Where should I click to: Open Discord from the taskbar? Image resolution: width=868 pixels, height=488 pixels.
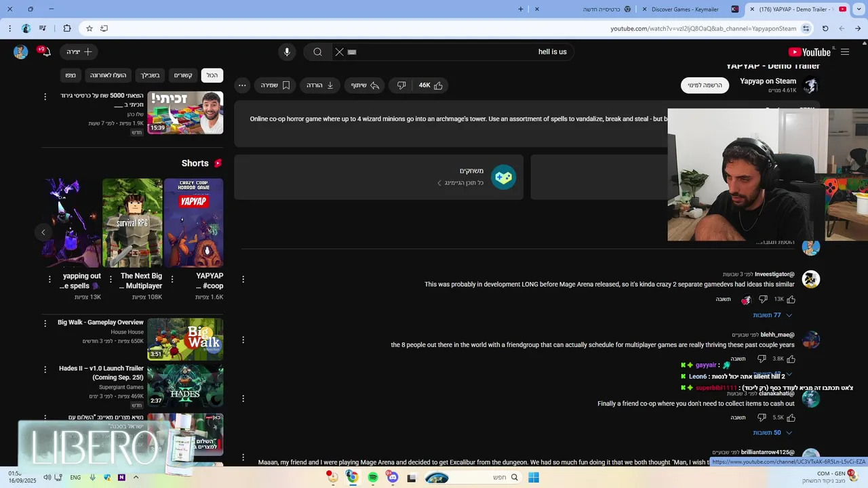coord(393,478)
